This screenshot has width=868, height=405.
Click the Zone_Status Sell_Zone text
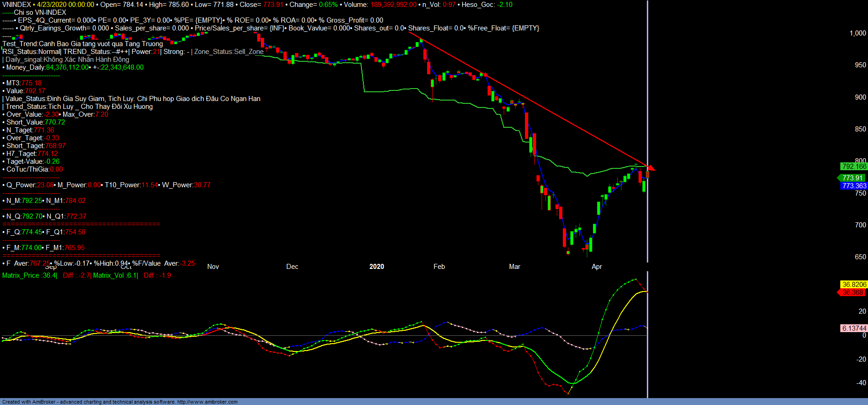pyautogui.click(x=229, y=52)
